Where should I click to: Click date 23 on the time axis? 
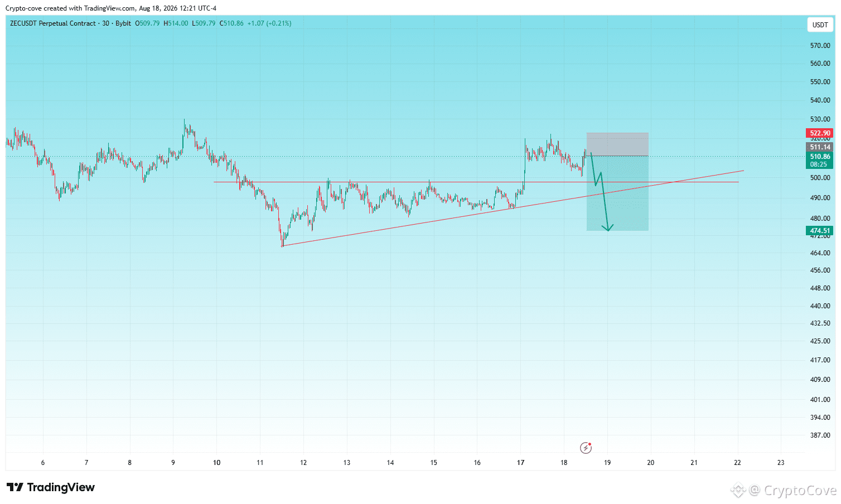tap(781, 463)
